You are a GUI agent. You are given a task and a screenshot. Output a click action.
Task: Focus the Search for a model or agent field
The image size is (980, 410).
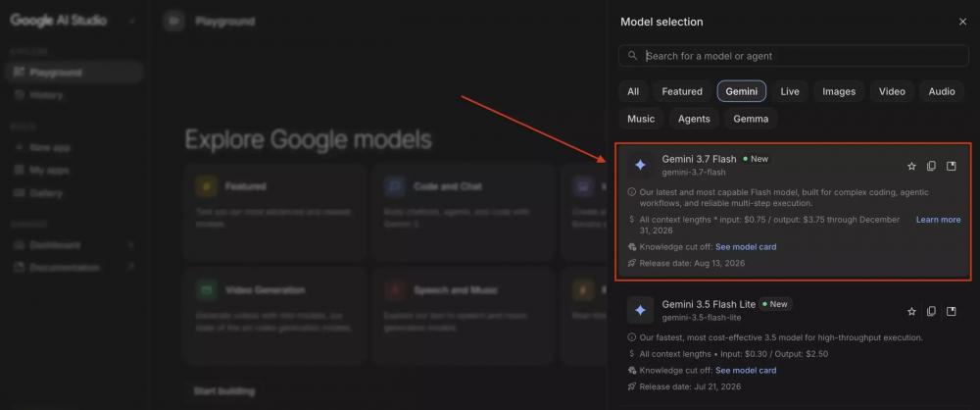(793, 56)
